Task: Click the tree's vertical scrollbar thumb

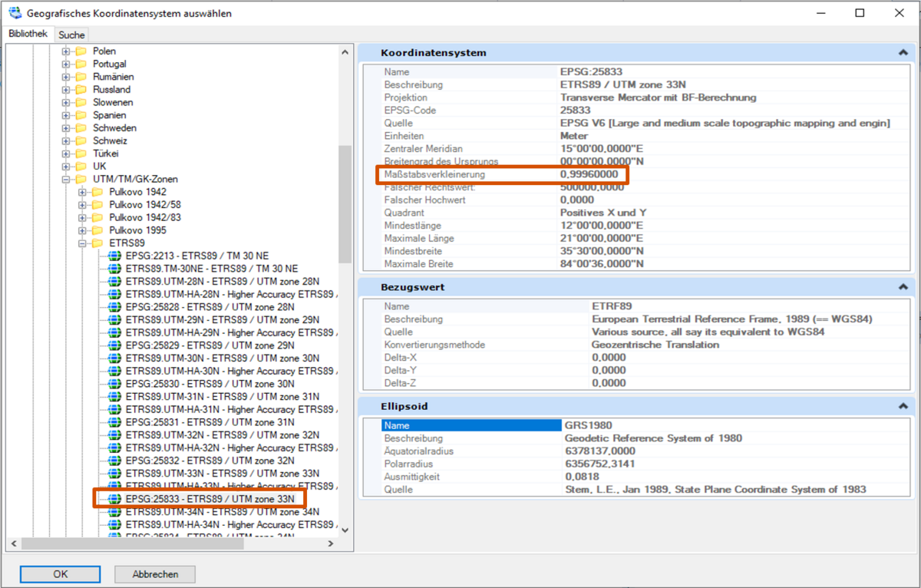Action: (x=345, y=204)
